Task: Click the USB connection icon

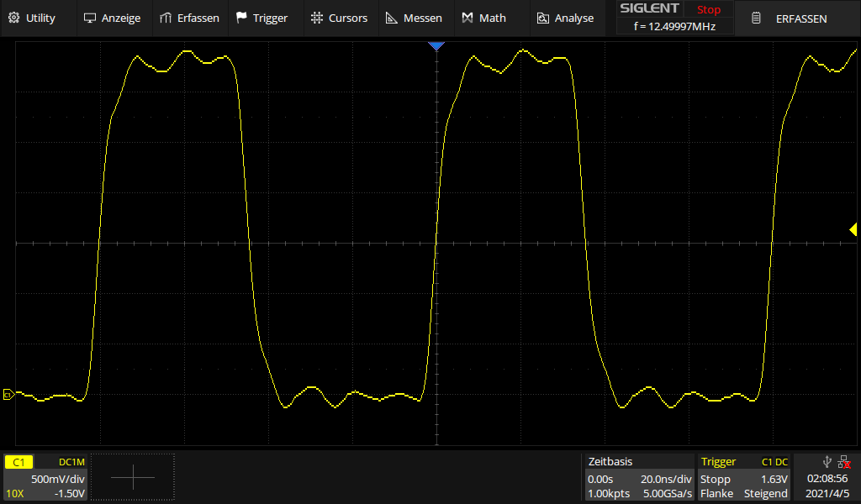Action: [x=827, y=462]
